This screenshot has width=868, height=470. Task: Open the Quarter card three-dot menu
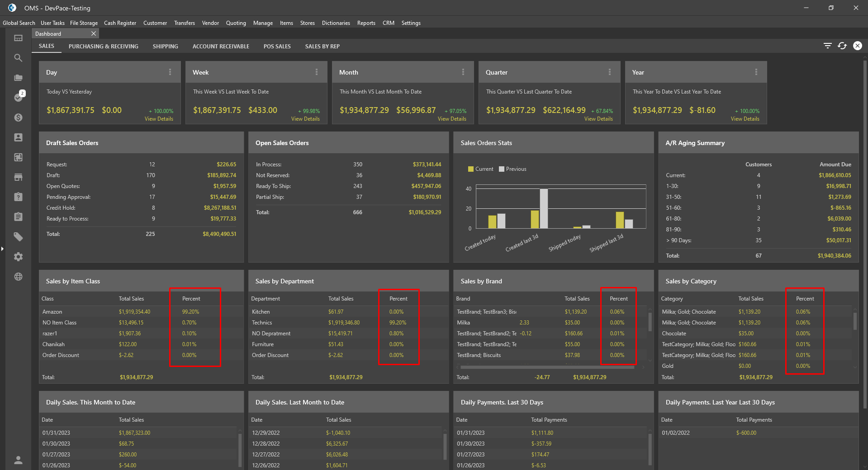click(x=610, y=72)
